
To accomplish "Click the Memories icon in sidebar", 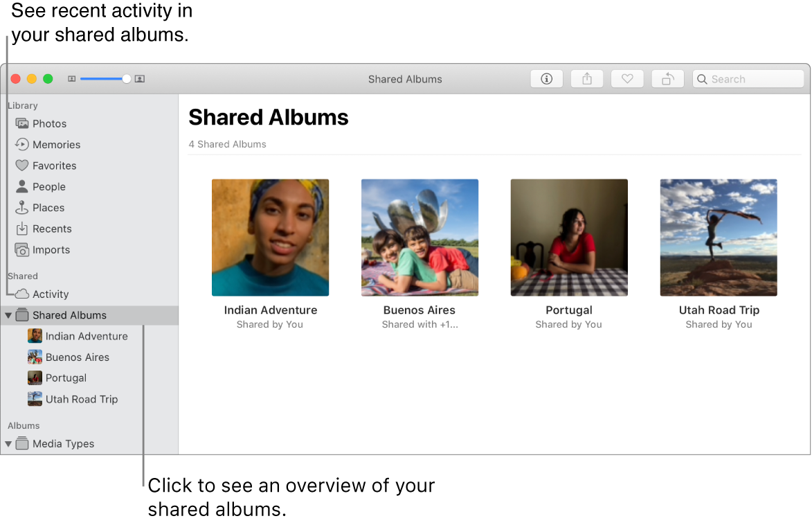I will tap(21, 144).
